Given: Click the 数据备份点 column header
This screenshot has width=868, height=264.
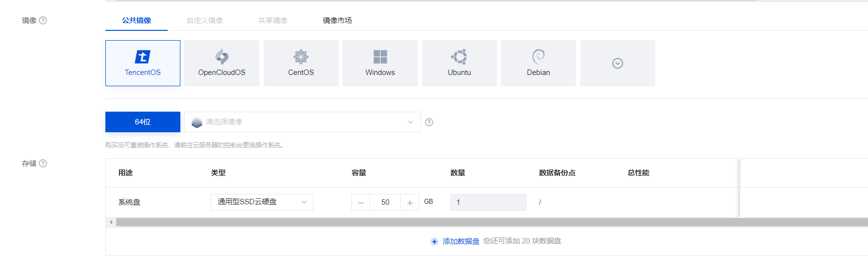Looking at the screenshot, I should click(x=557, y=173).
